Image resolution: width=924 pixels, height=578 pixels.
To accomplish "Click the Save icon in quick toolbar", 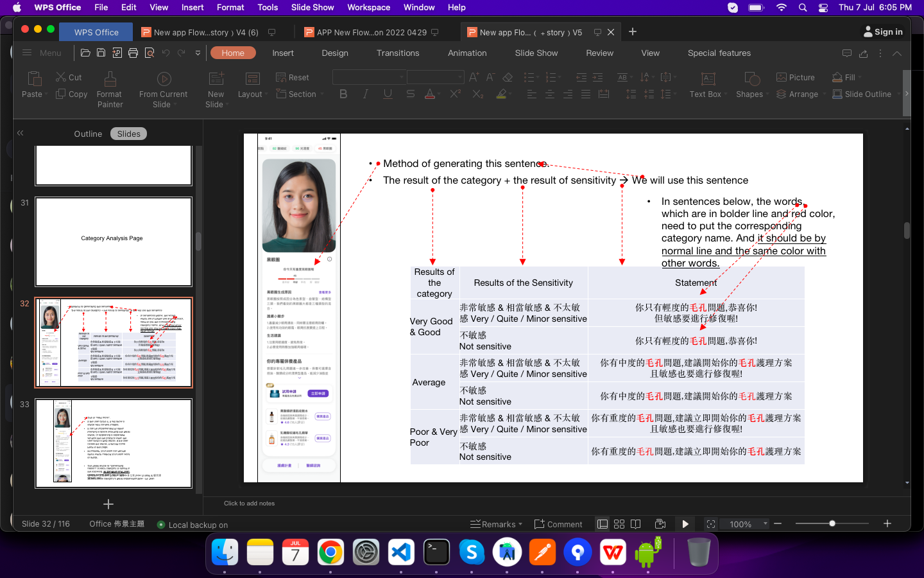I will (101, 53).
